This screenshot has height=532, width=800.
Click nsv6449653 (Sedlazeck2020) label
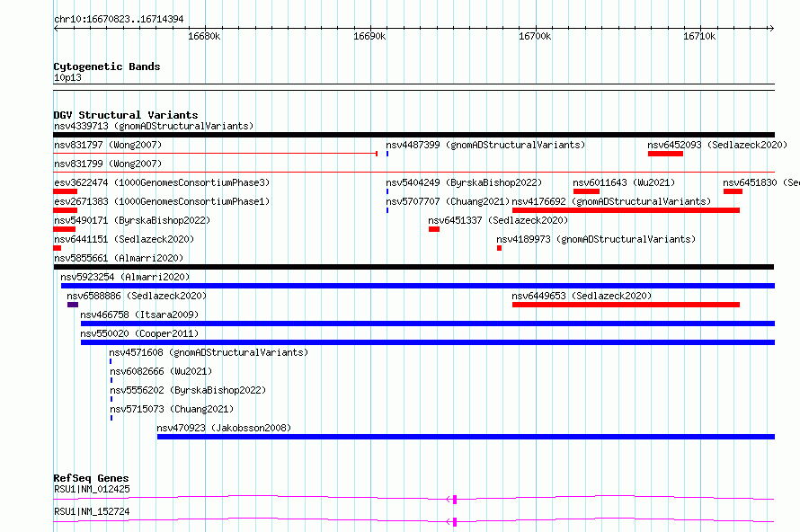coord(582,296)
